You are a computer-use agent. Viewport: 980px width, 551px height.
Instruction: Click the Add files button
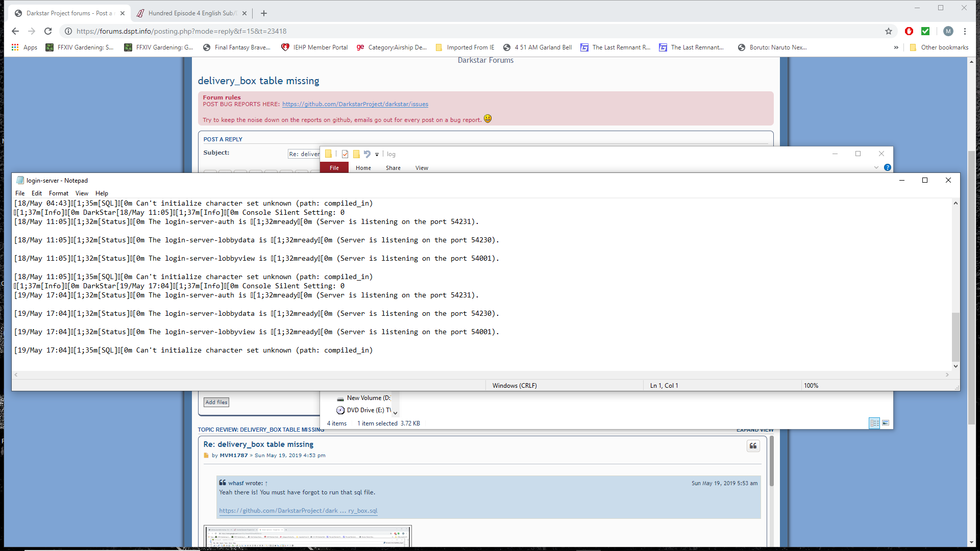pyautogui.click(x=216, y=402)
